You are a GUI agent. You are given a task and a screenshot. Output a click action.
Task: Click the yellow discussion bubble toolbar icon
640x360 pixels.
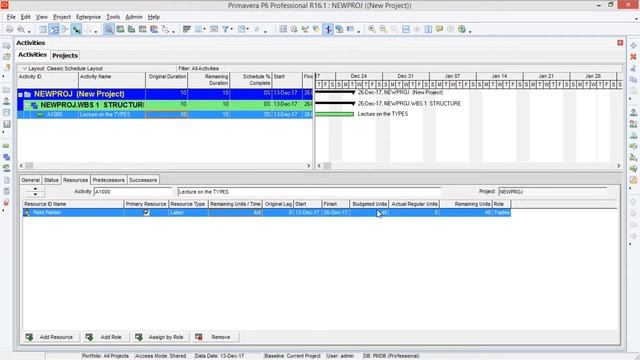click(x=439, y=29)
